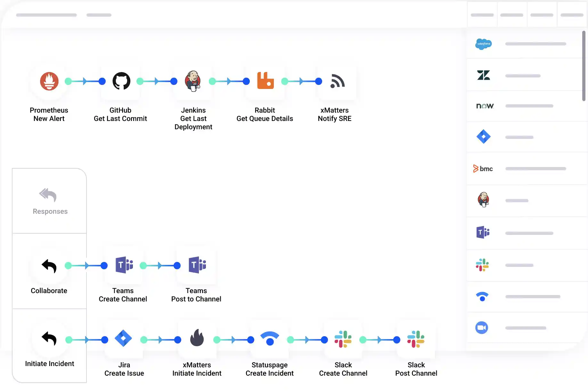Viewport: 588px width, 391px height.
Task: Open the Jenkins Get Last Deployment step
Action: pyautogui.click(x=193, y=81)
